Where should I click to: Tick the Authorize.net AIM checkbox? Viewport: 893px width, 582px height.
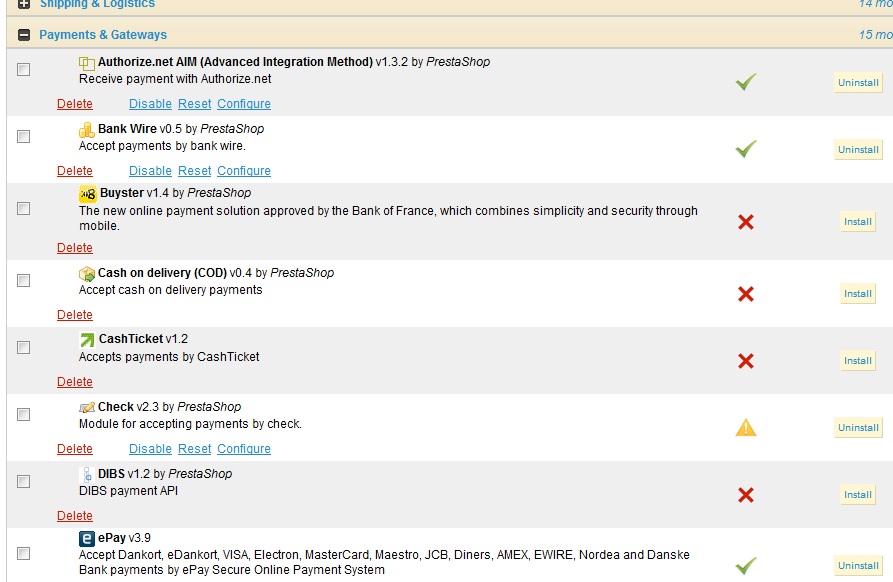click(24, 70)
